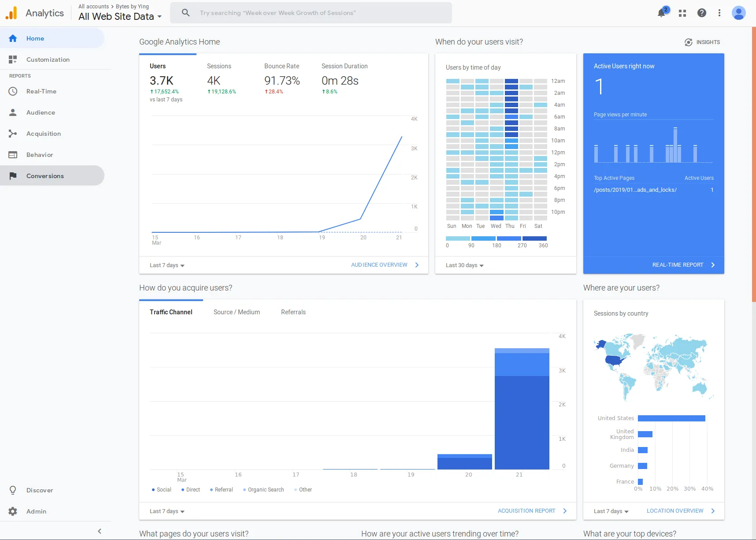Image resolution: width=756 pixels, height=540 pixels.
Task: Switch to the Referrals tab
Action: 293,312
